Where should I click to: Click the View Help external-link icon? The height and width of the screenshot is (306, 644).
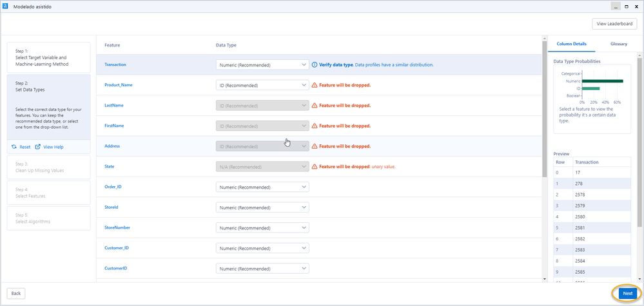(38, 147)
